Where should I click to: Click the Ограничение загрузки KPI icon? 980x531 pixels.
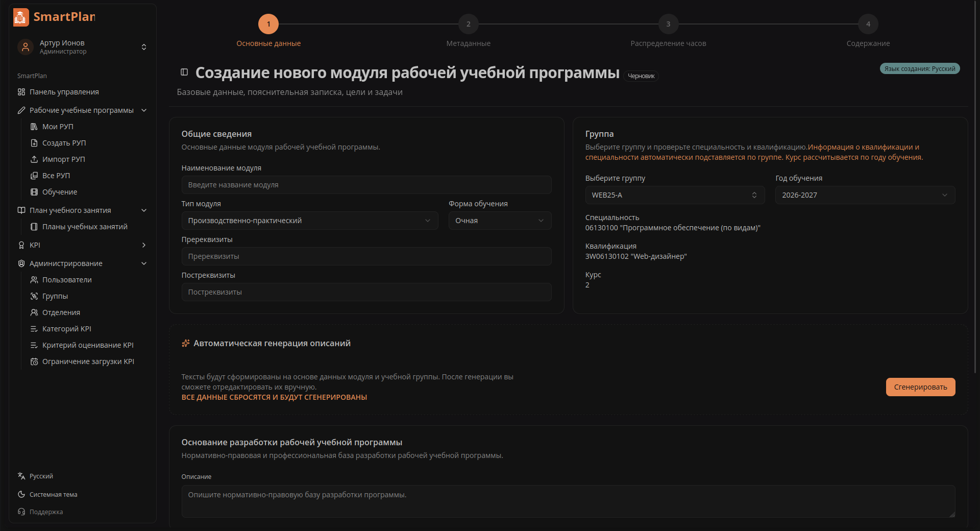point(34,361)
